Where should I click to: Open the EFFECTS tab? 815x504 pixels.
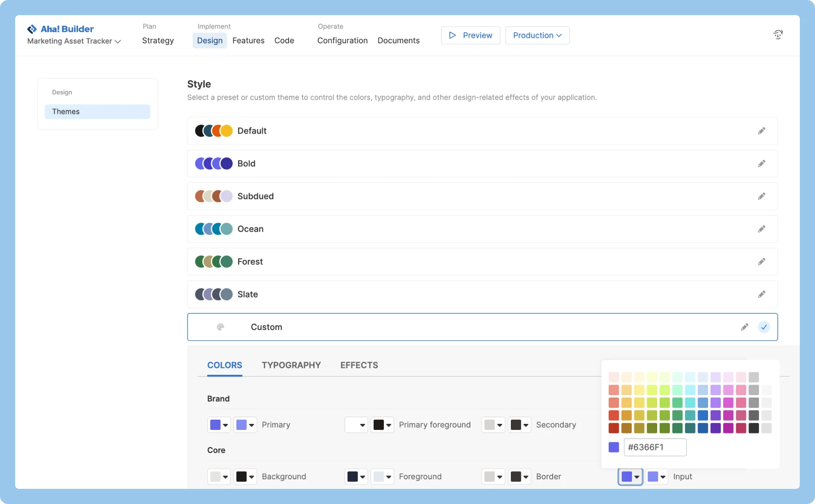359,365
